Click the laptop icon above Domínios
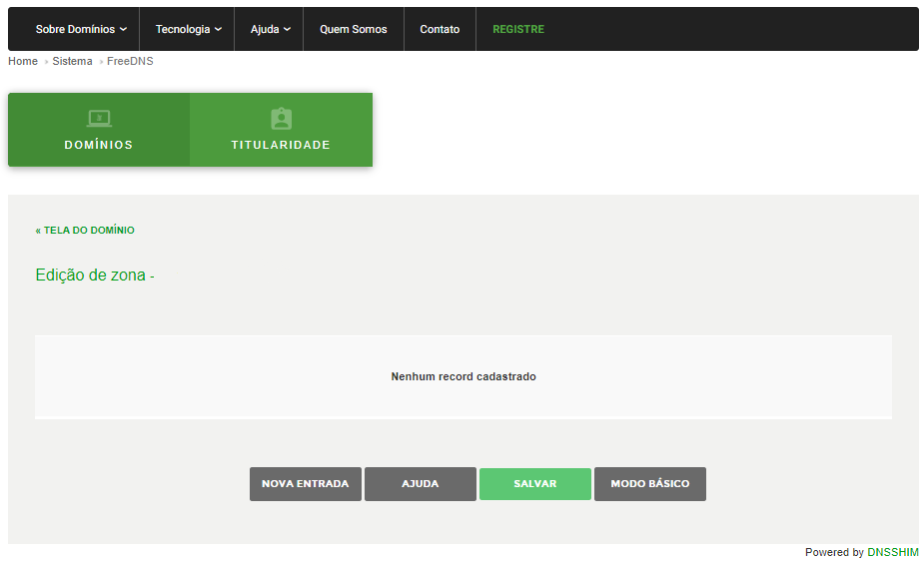 coord(99,119)
